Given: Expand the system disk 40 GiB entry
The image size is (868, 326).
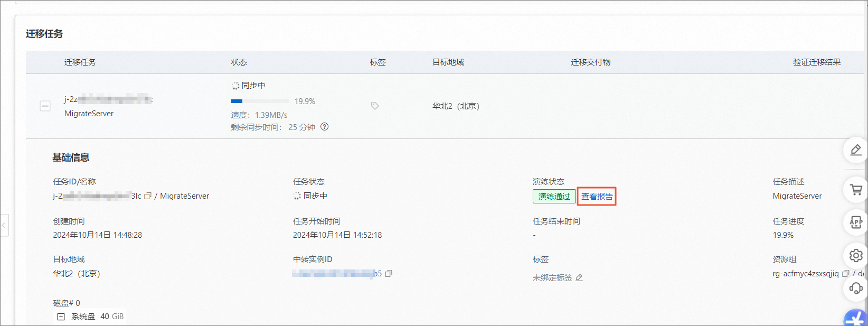Looking at the screenshot, I should (x=61, y=316).
